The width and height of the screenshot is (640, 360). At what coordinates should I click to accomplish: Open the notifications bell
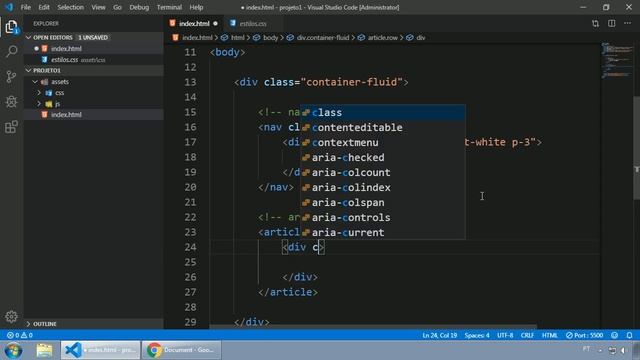[629, 335]
